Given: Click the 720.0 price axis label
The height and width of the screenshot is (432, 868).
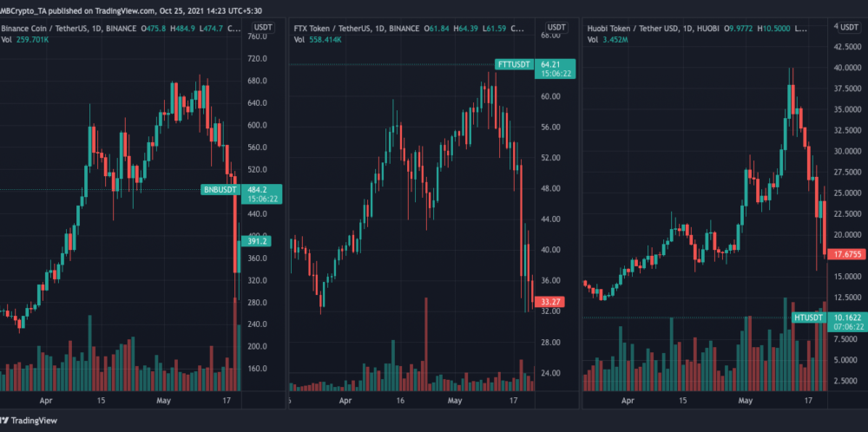Looking at the screenshot, I should [258, 59].
